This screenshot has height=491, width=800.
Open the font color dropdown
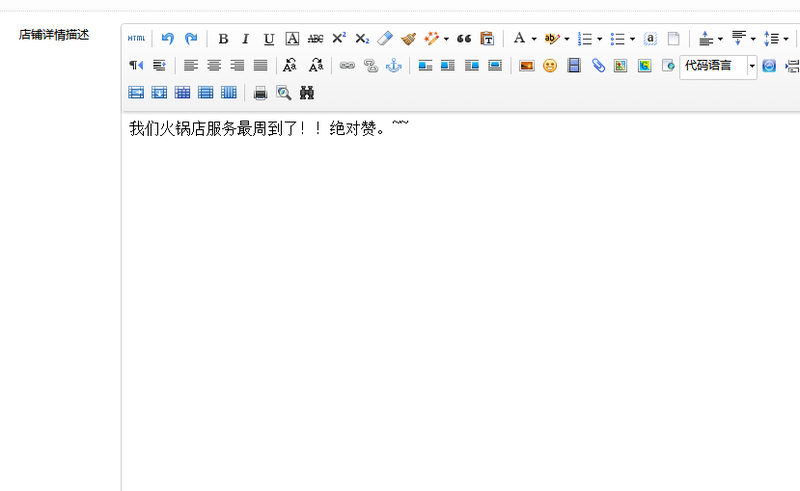534,40
